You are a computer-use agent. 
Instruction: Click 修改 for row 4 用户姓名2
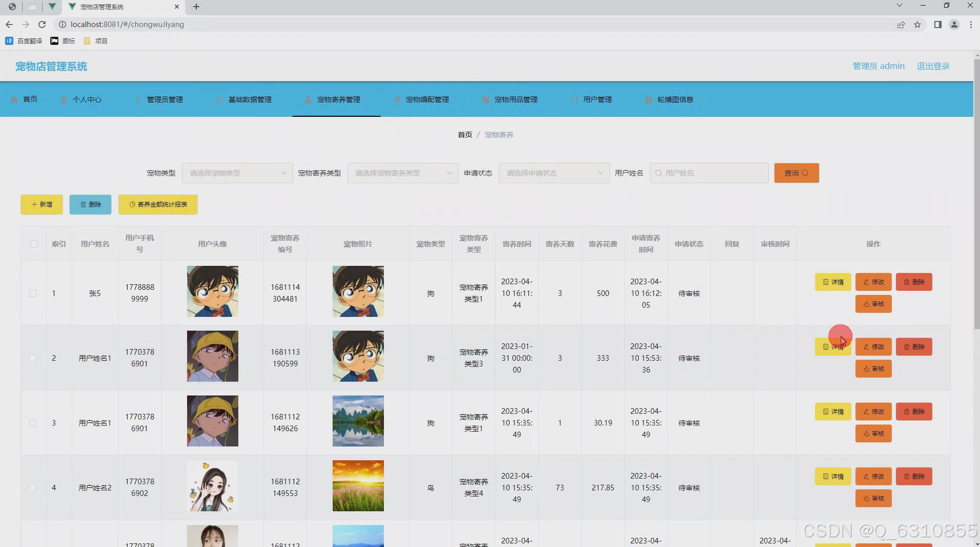(x=873, y=477)
